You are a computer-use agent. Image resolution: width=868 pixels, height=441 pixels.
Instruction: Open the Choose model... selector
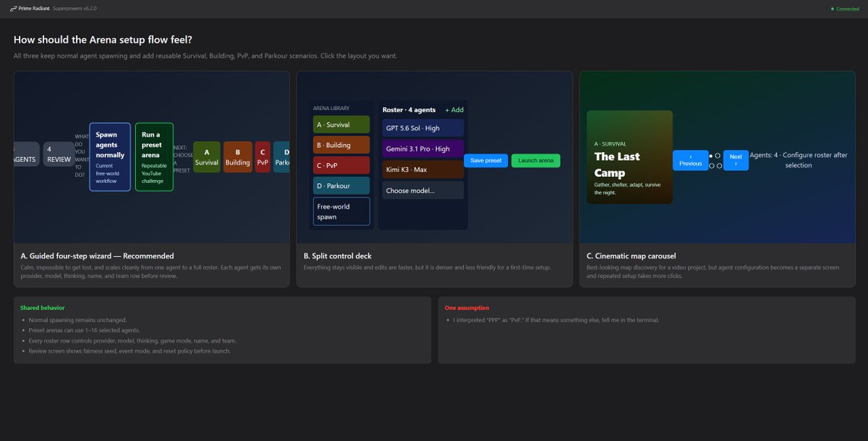point(423,190)
